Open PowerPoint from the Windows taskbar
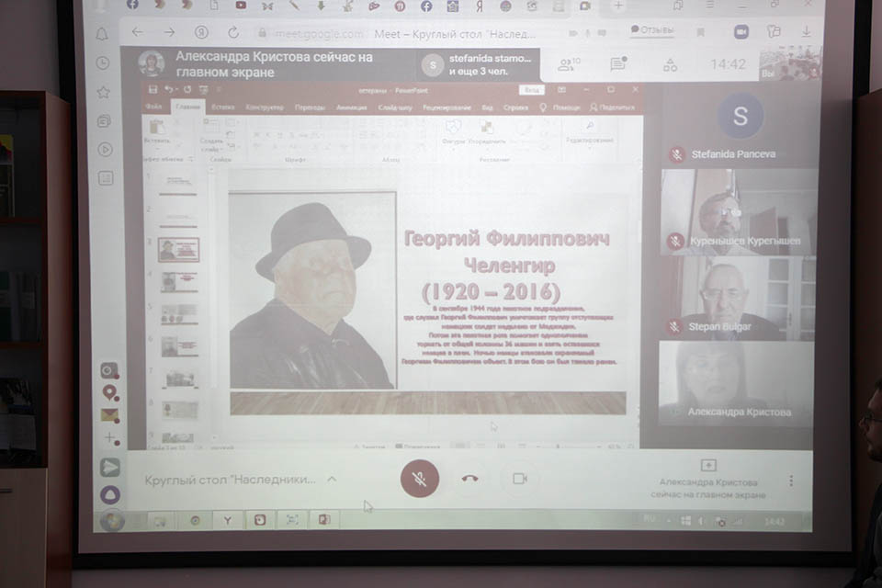 323,520
